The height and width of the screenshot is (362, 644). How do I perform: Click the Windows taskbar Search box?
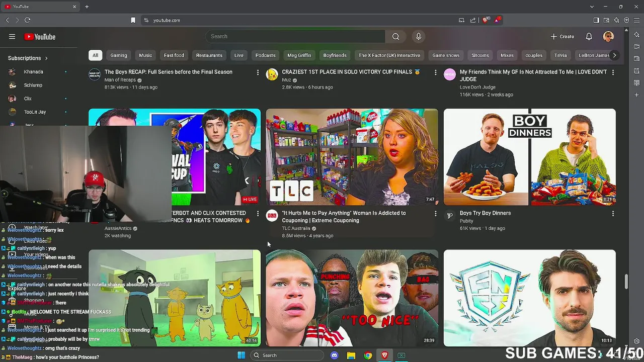[x=287, y=355]
